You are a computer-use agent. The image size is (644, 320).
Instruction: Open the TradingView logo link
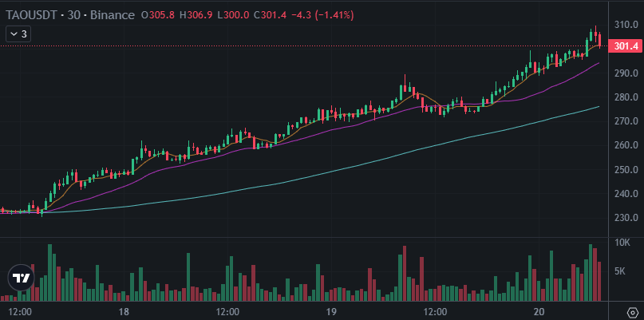click(x=21, y=278)
